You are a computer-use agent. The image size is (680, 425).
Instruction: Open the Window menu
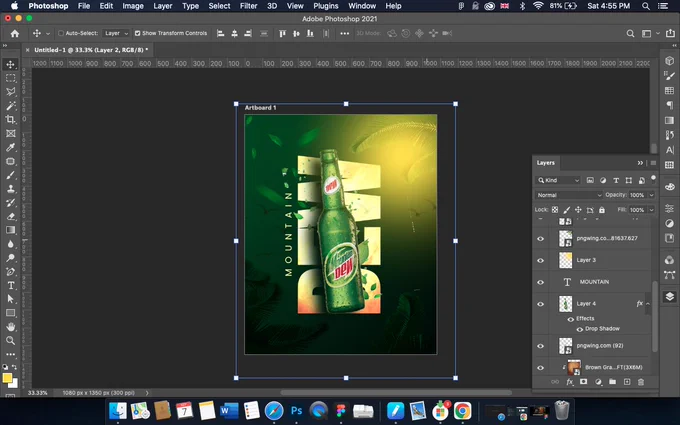click(362, 6)
